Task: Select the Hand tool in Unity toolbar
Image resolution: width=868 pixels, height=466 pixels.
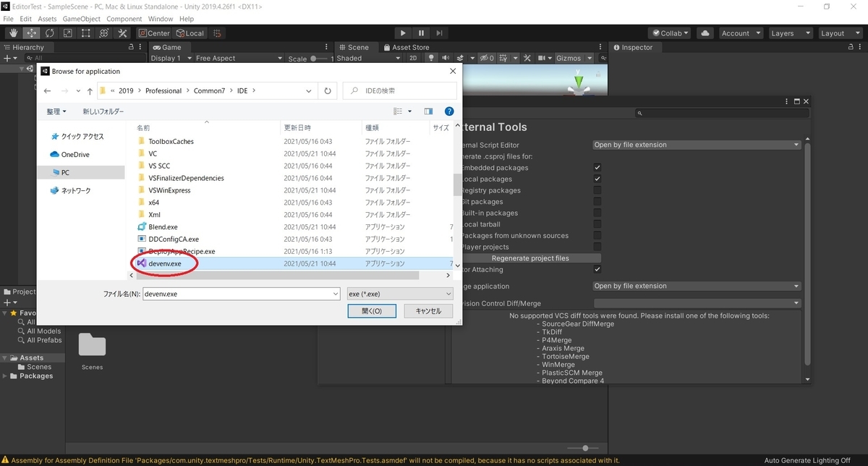Action: pos(14,33)
